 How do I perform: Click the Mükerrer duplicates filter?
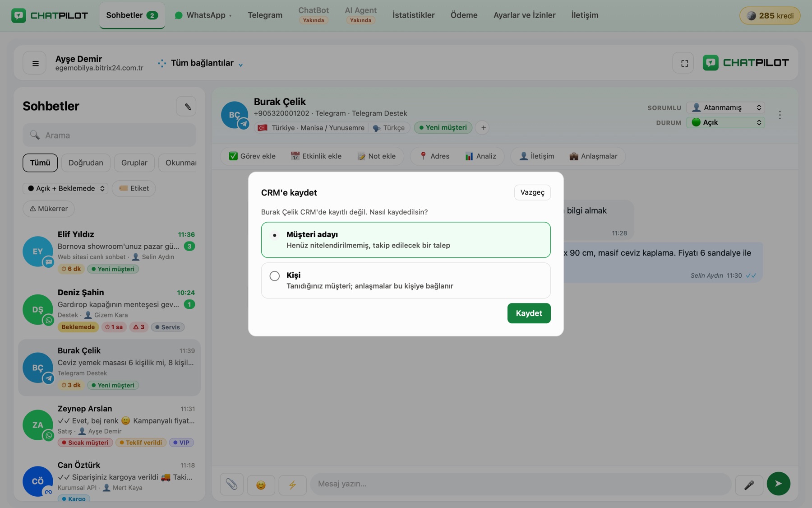(49, 209)
